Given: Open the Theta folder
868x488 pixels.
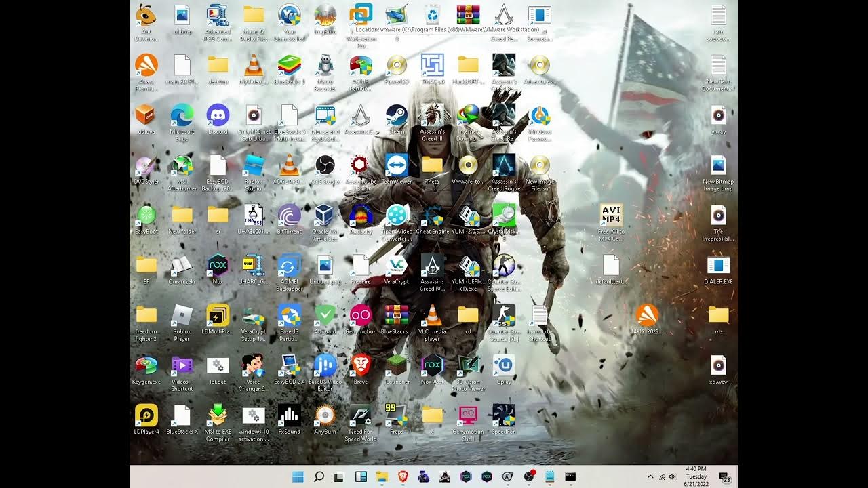Looking at the screenshot, I should point(432,169).
